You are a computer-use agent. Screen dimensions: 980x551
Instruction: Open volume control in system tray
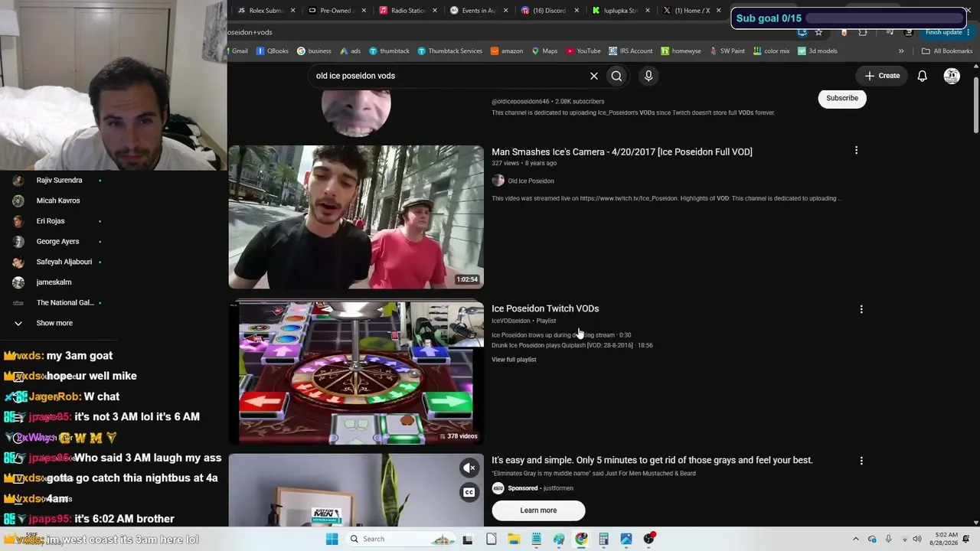pos(917,539)
